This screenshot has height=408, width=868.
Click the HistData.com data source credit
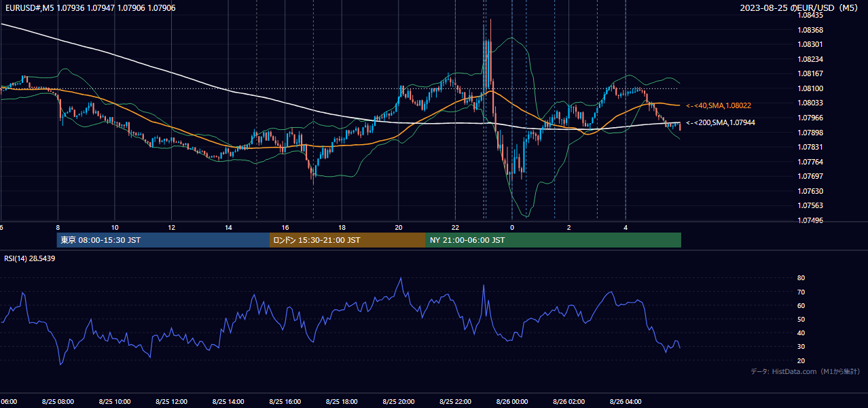point(806,371)
